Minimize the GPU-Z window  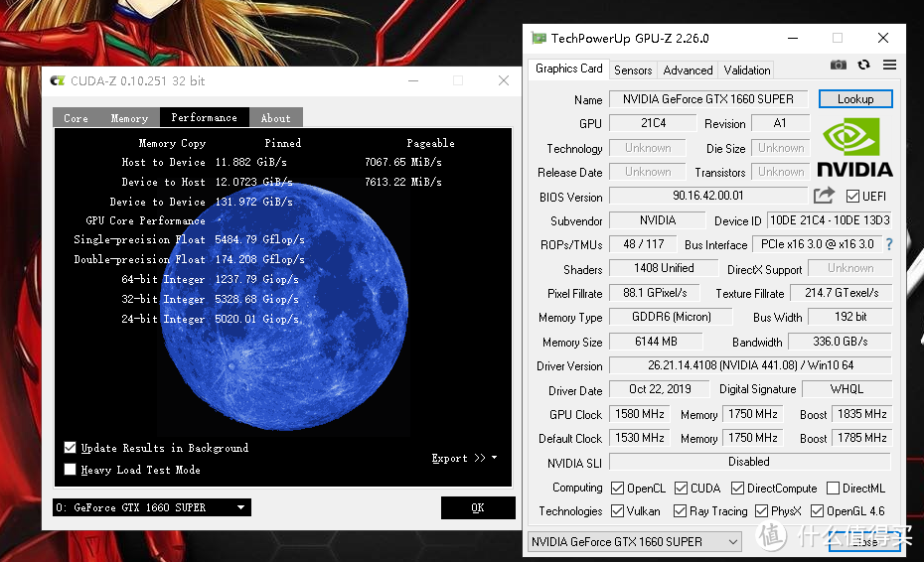(793, 39)
